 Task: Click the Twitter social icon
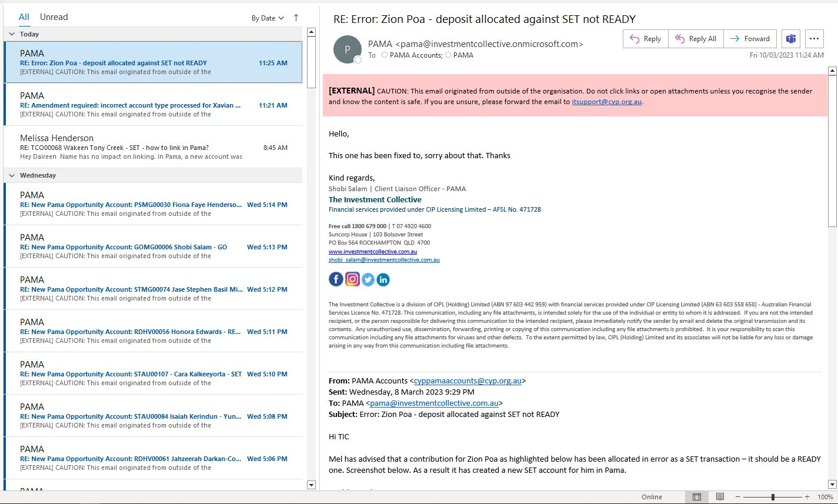tap(368, 279)
